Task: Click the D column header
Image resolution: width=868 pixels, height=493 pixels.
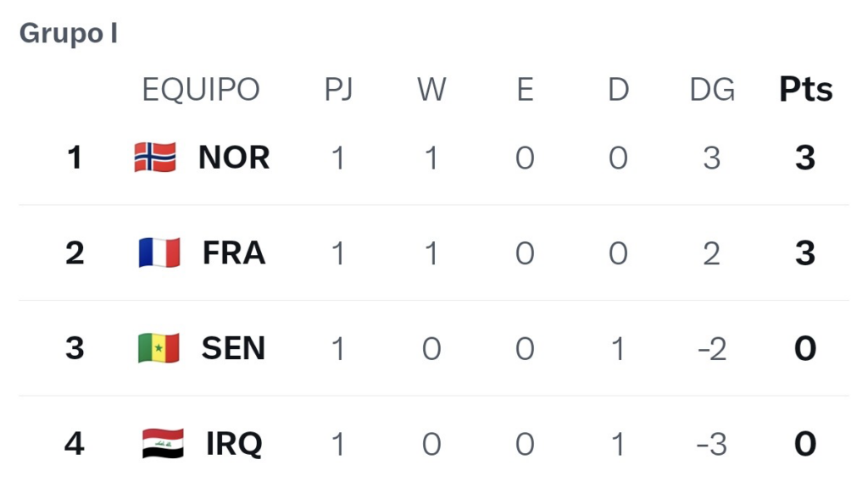Action: pyautogui.click(x=618, y=89)
